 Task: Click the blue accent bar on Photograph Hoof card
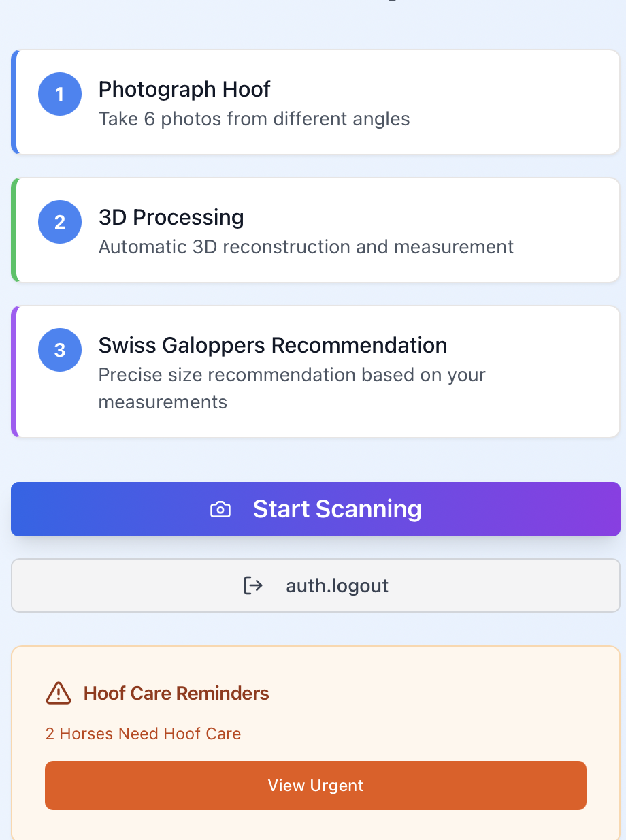[x=14, y=102]
